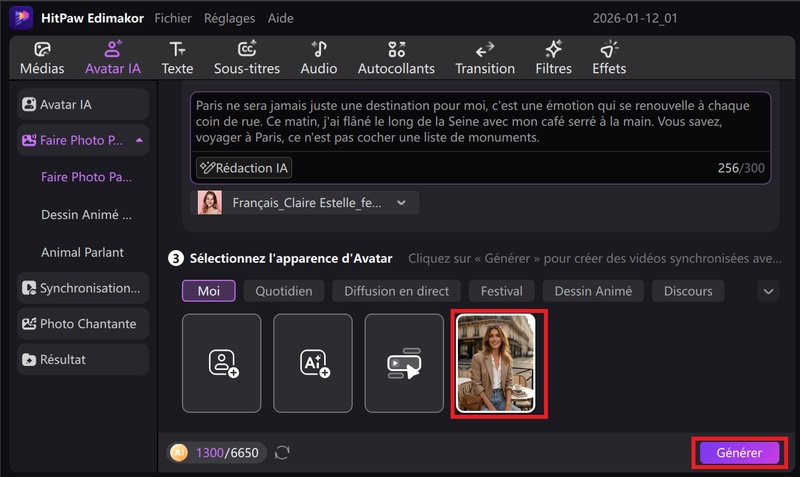Screen dimensions: 800x477
Task: Click the Sélectionnez l'apparence d'Avatar heading
Action: point(291,259)
